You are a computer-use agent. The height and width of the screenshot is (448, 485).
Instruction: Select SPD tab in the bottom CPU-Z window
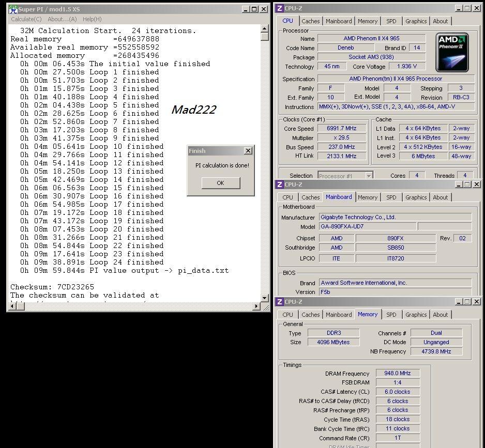[x=391, y=315]
